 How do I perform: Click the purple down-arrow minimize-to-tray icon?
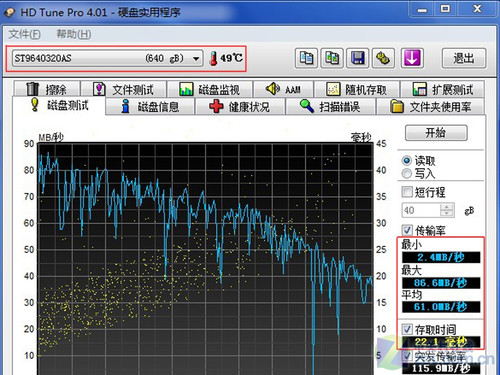click(412, 58)
